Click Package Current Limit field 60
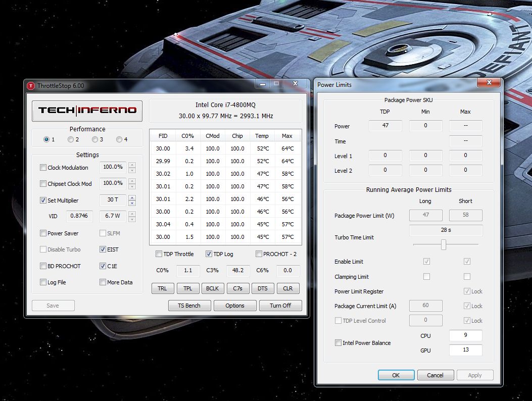 pos(426,306)
